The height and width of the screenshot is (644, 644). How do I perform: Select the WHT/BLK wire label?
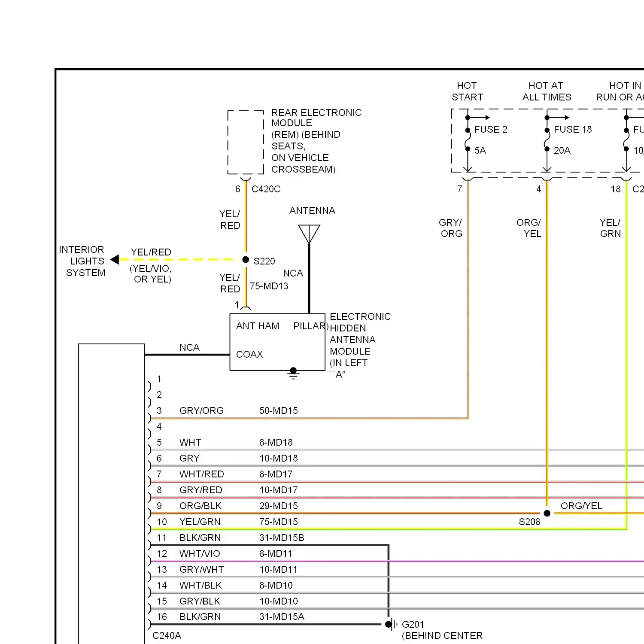pos(200,585)
